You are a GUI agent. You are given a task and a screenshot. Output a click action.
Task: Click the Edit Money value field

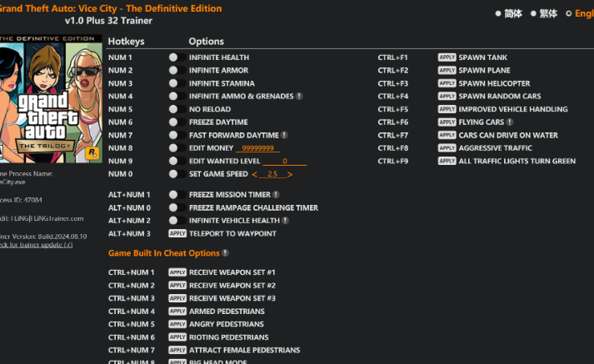point(257,148)
